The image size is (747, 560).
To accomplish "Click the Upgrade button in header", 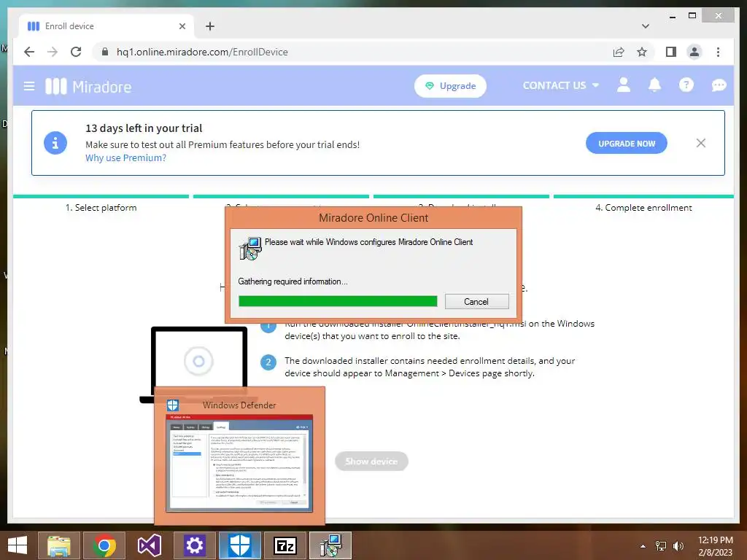I will click(x=450, y=86).
